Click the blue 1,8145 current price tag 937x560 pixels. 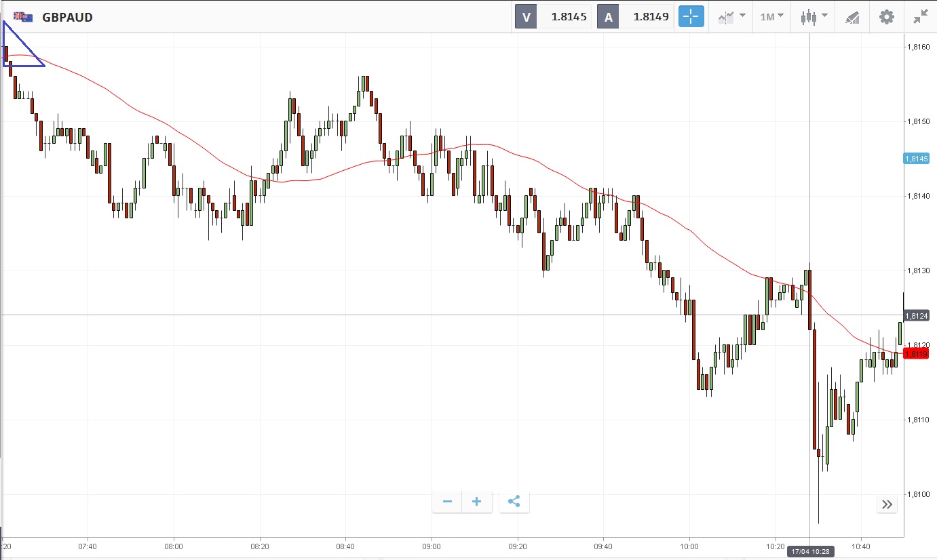pyautogui.click(x=916, y=159)
